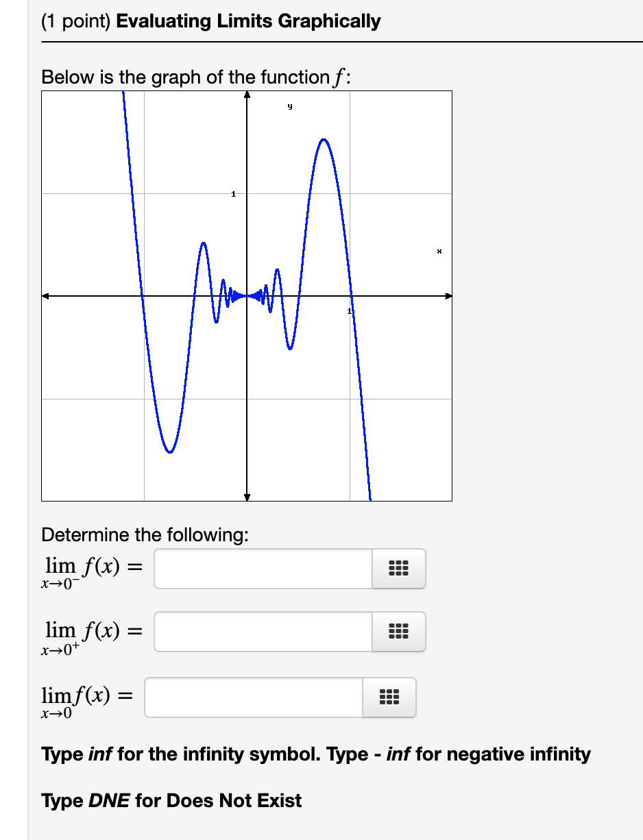This screenshot has height=840, width=643.
Task: Click the x-axis label on the graph
Action: pos(439,251)
